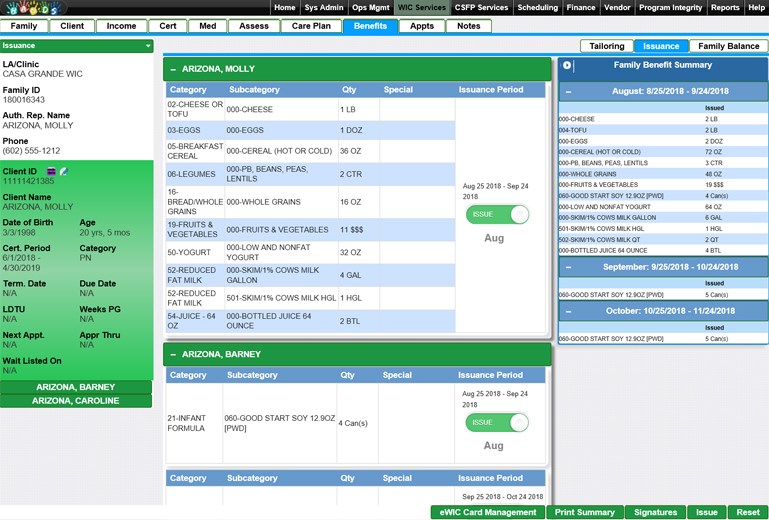The width and height of the screenshot is (769, 520).
Task: Click the Reset button
Action: pos(748,513)
